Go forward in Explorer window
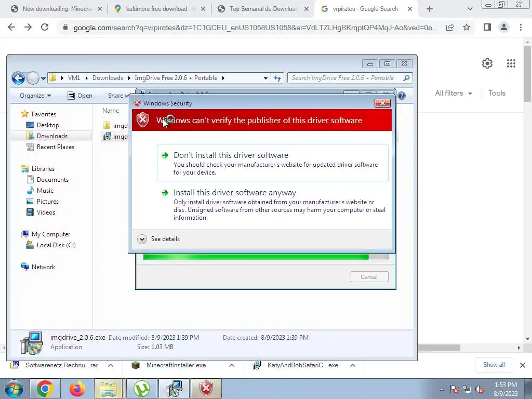 [33, 78]
